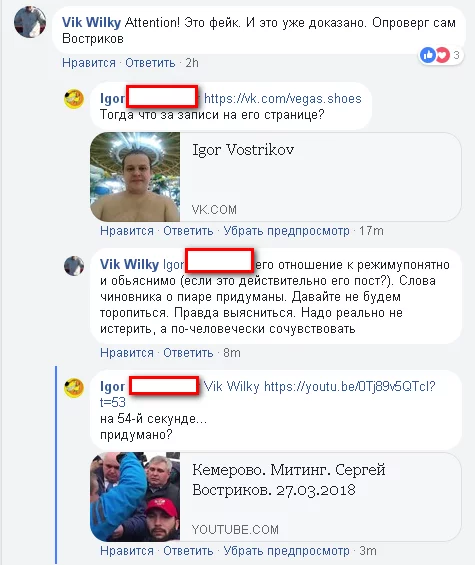Open the reactions count showing 3
The height and width of the screenshot is (565, 475).
(456, 55)
